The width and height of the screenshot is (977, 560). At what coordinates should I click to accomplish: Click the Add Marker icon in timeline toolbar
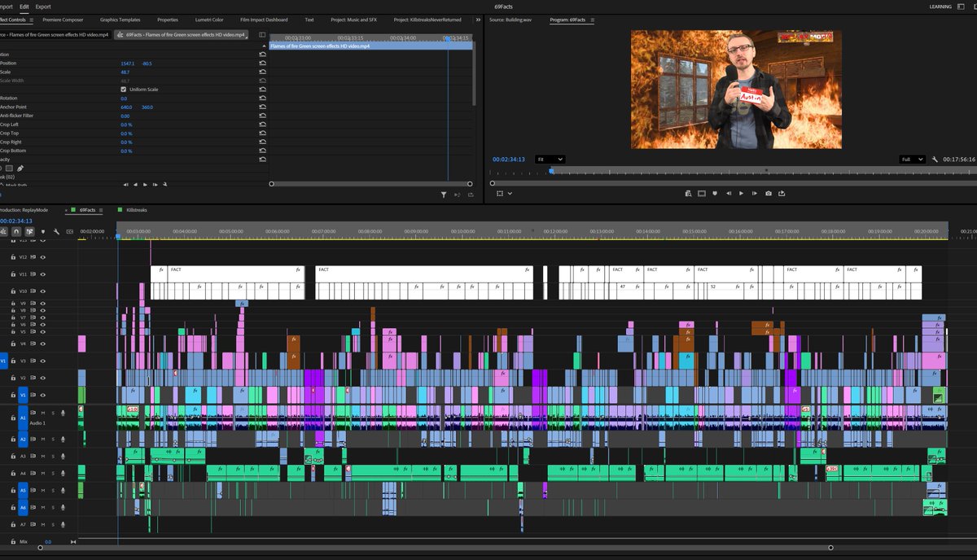[x=43, y=231]
